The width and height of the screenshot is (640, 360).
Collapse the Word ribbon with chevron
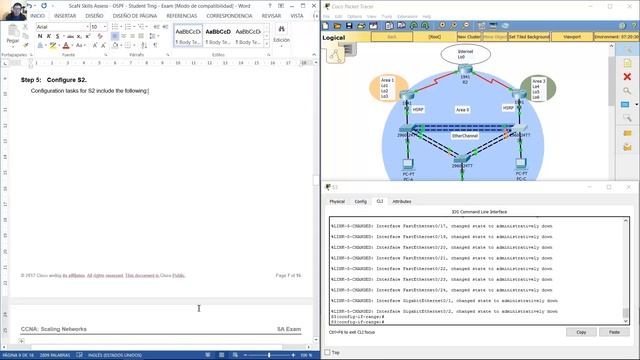click(314, 55)
